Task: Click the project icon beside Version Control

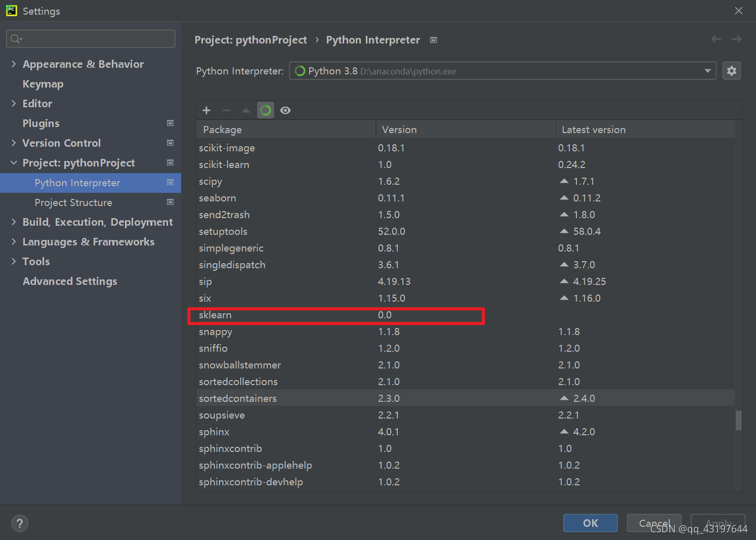Action: tap(171, 143)
